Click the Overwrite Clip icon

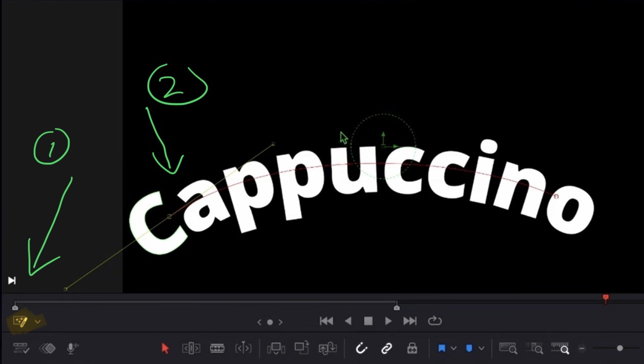click(302, 348)
